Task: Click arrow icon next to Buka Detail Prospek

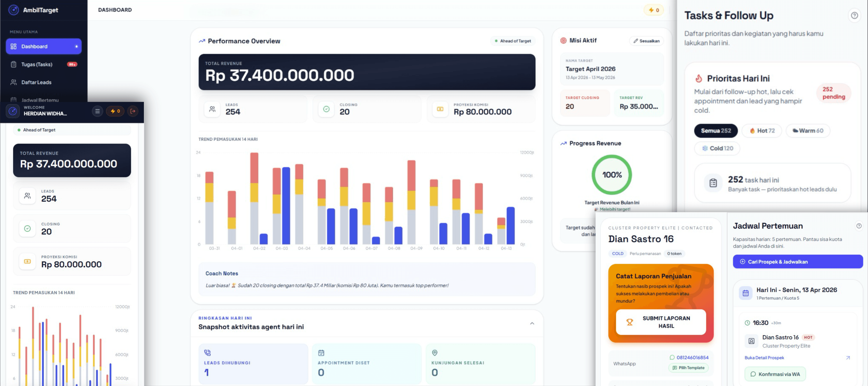Action: [x=848, y=358]
